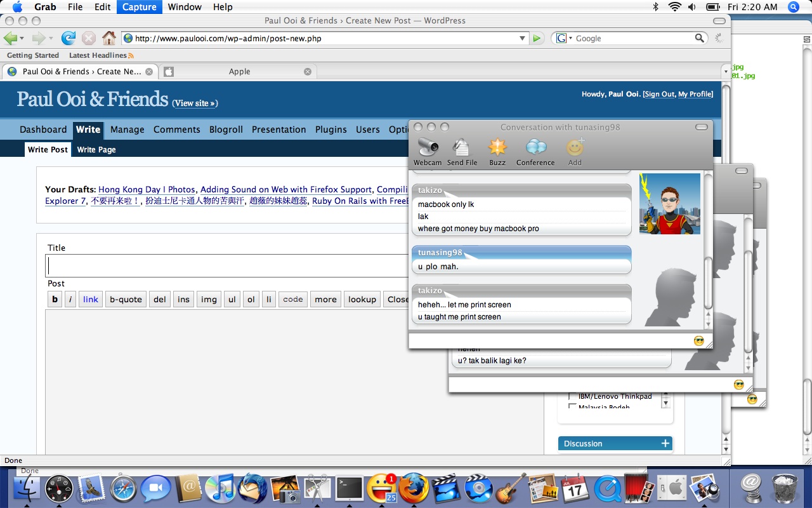Screen dimensions: 812x508
Task: Open Latest Headlines bookmark
Action: pyautogui.click(x=101, y=55)
